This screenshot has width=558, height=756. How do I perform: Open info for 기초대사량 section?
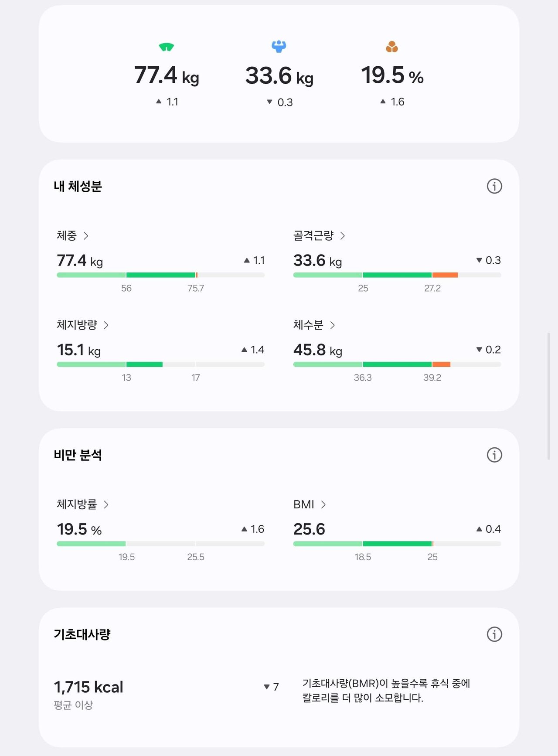pos(494,634)
